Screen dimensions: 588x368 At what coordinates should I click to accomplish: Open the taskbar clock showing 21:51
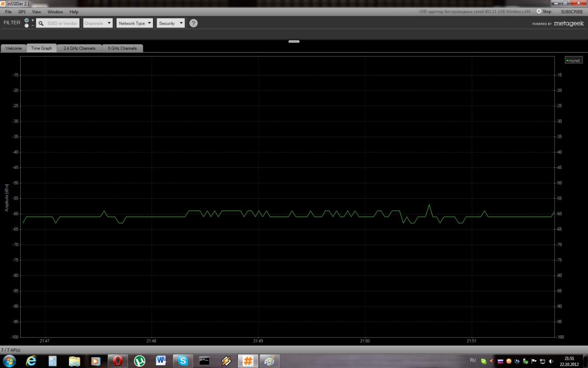[570, 361]
